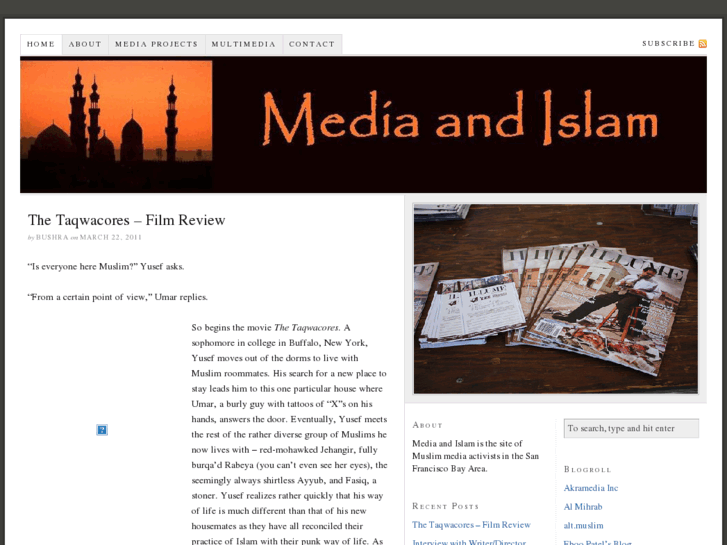The width and height of the screenshot is (727, 545).
Task: Visit the alt.muslim blogroll link
Action: [583, 526]
